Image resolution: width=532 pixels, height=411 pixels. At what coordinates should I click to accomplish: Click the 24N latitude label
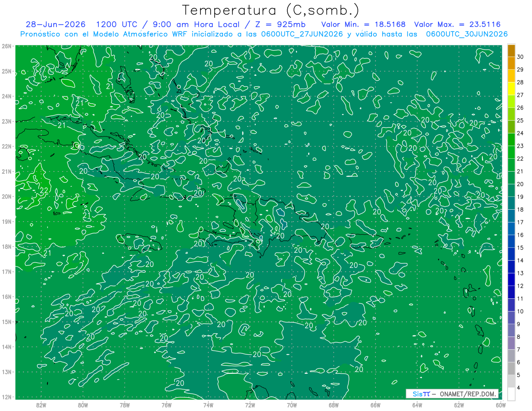point(7,96)
